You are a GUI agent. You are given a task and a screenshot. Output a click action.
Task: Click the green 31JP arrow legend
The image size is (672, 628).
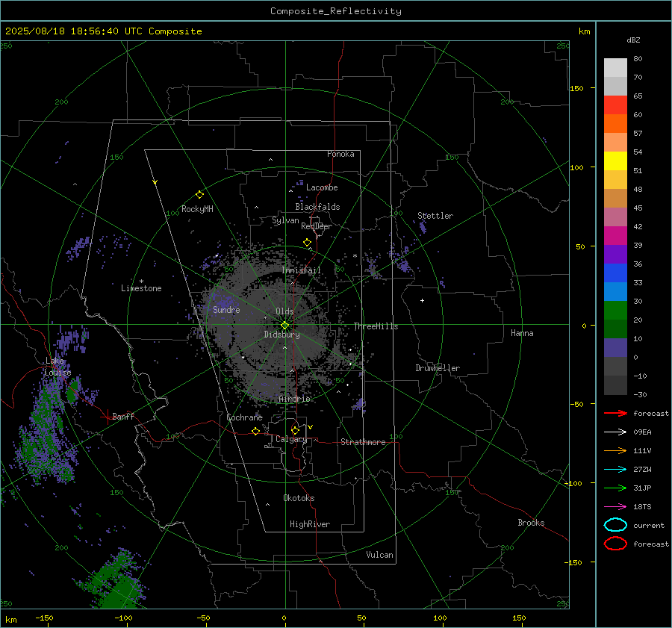point(615,488)
